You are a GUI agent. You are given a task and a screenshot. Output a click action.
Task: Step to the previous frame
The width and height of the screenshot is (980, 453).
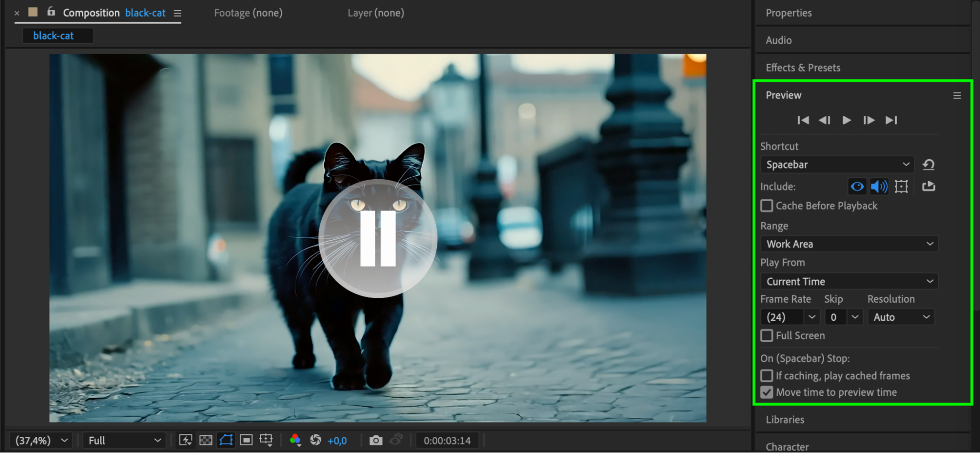point(825,120)
